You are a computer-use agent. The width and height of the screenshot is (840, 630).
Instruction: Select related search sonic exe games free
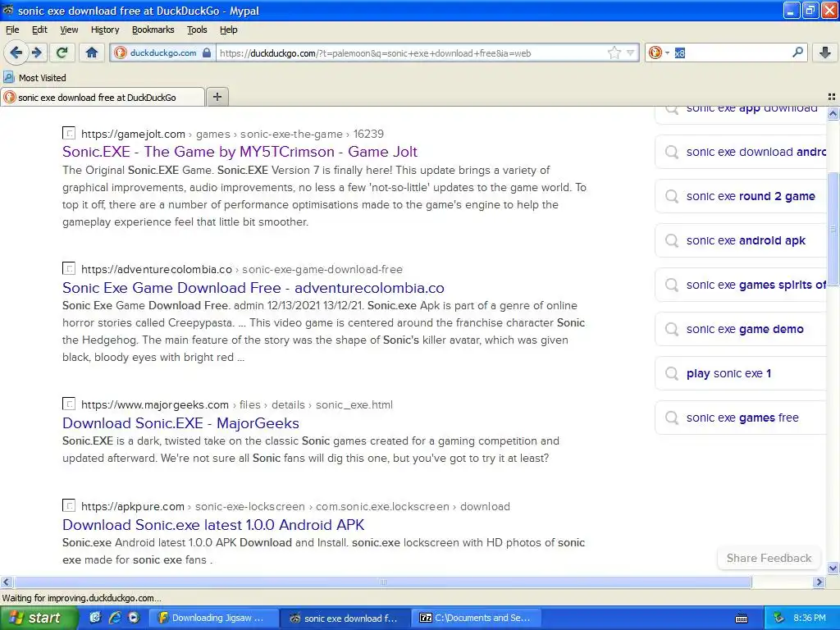click(x=742, y=418)
